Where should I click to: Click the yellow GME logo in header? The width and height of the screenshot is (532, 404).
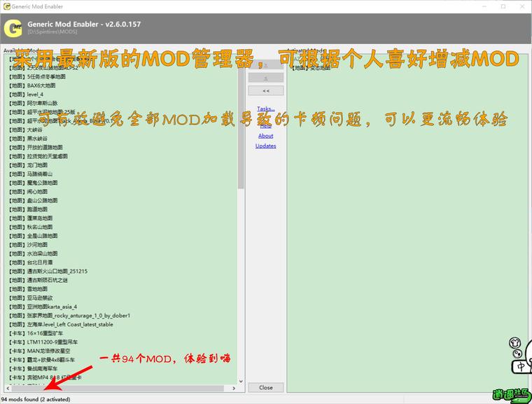point(13,29)
